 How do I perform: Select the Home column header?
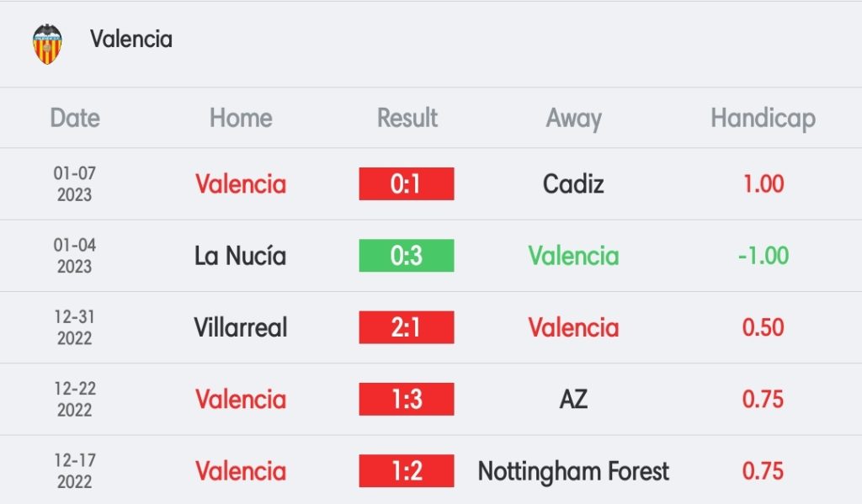(x=241, y=118)
